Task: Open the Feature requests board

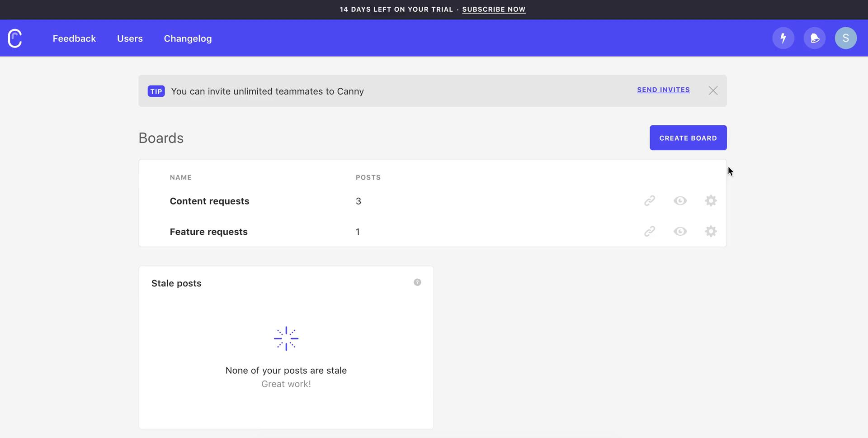Action: (x=208, y=232)
